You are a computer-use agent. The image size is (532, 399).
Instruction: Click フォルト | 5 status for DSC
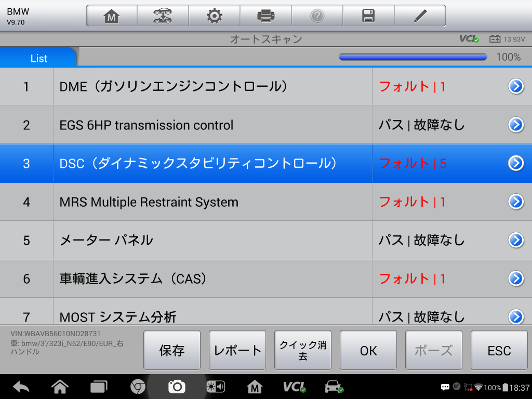(412, 164)
